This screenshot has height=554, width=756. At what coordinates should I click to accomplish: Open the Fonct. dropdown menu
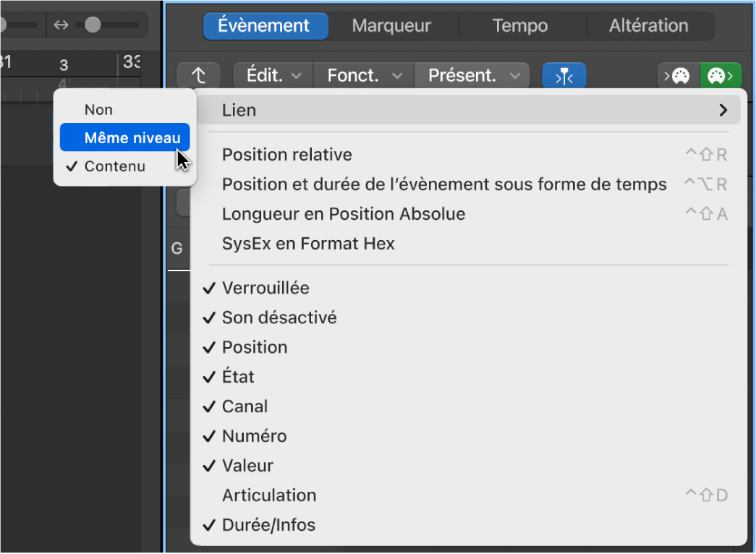(364, 75)
